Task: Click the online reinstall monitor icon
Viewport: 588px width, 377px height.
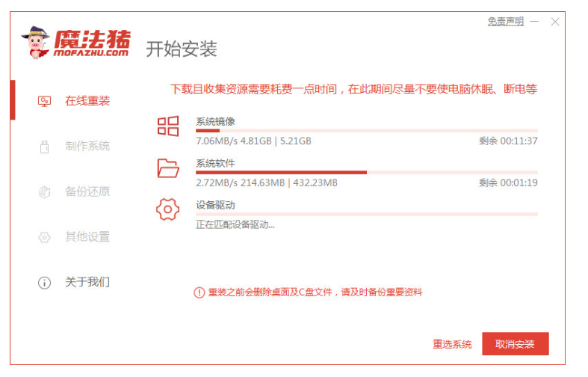Action: (44, 101)
